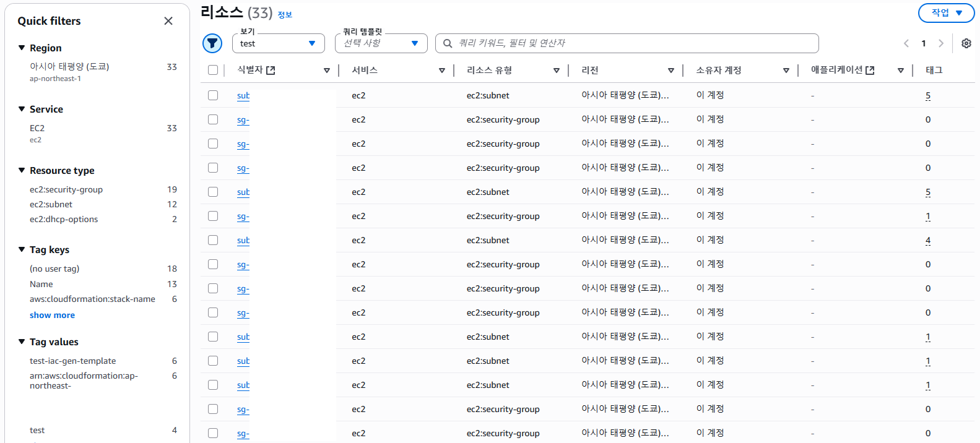
Task: Filter by EC2 service
Action: pyautogui.click(x=37, y=128)
